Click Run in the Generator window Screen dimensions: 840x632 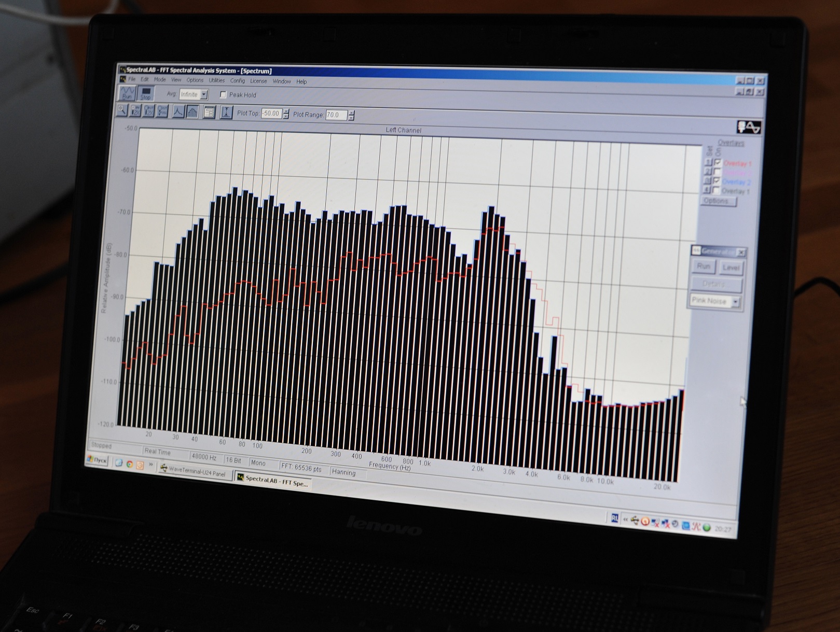coord(703,266)
